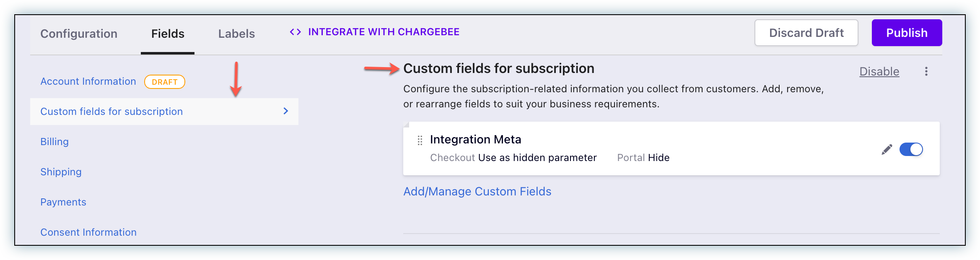Toggle off the Integration Meta switch
This screenshot has height=260, width=980.
click(x=911, y=149)
